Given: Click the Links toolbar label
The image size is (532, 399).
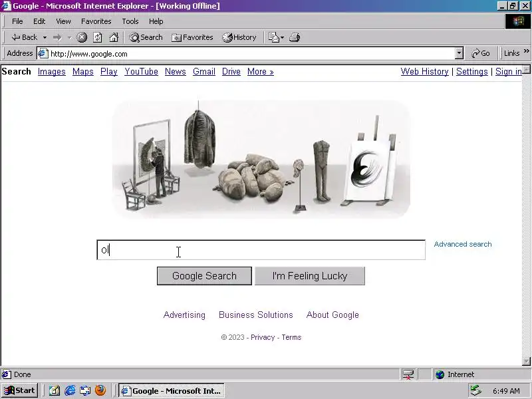Looking at the screenshot, I should (511, 53).
